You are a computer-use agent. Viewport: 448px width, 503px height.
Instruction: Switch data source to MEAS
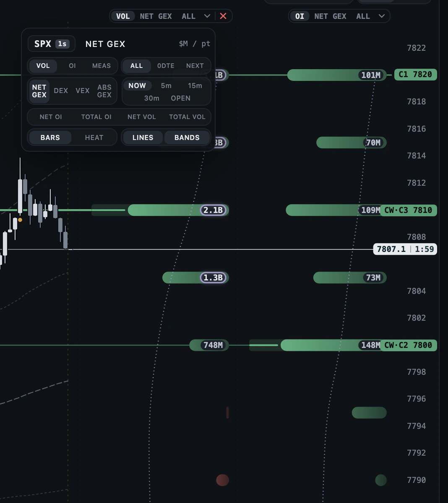[102, 66]
